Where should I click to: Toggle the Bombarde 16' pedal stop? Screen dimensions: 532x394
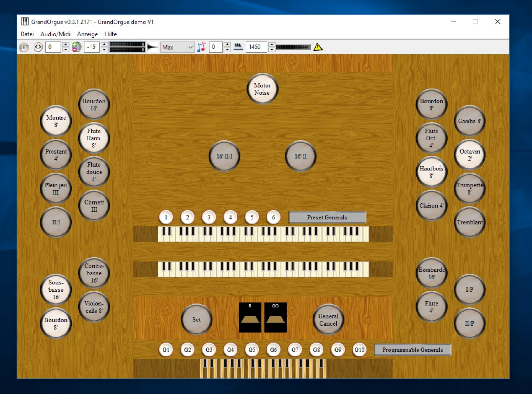431,273
